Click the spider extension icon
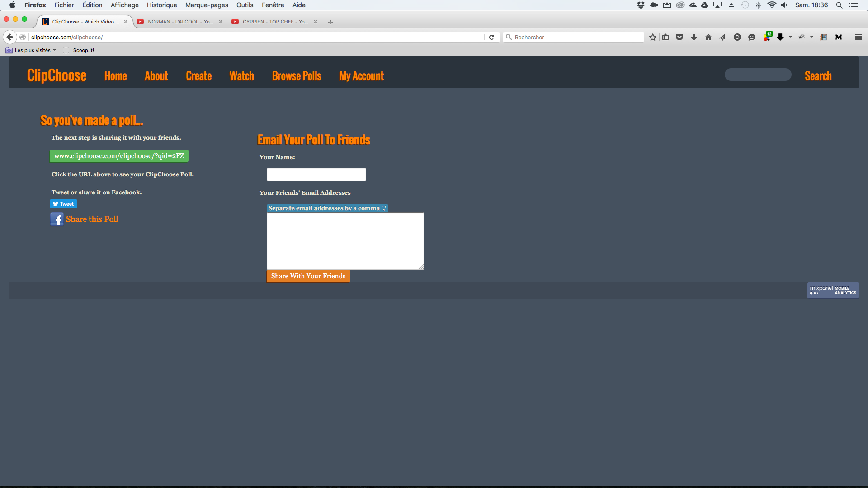Image resolution: width=868 pixels, height=488 pixels. click(x=802, y=37)
